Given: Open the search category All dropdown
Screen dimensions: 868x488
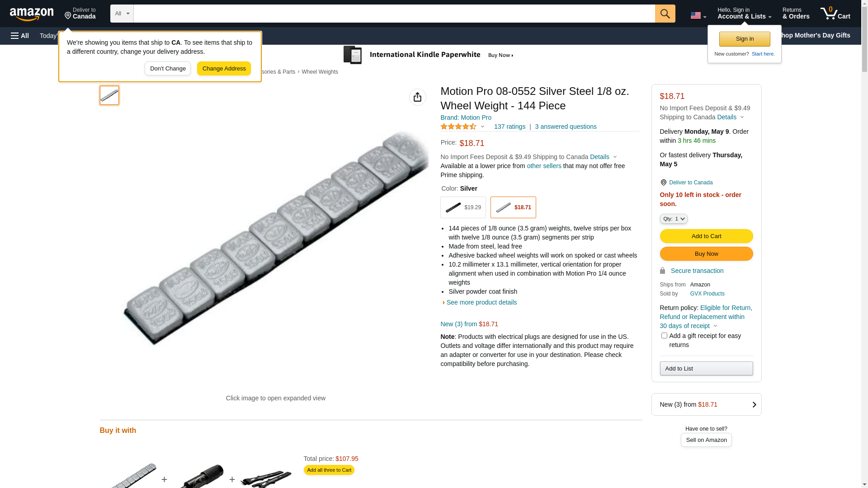Looking at the screenshot, I should [x=122, y=14].
